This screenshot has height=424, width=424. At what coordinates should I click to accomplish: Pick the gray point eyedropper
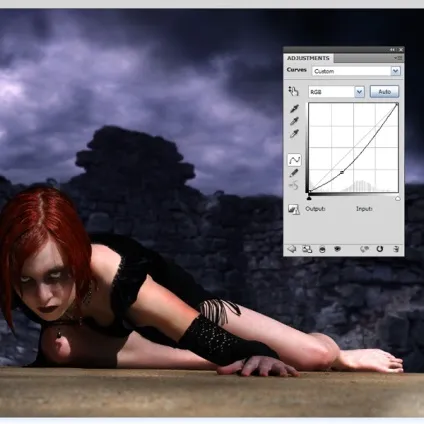coord(294,121)
